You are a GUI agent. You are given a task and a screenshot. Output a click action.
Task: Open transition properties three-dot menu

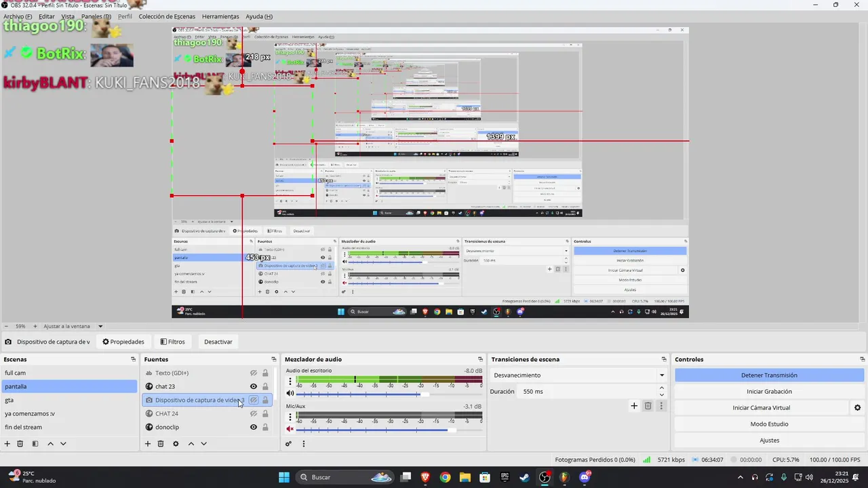pos(662,406)
